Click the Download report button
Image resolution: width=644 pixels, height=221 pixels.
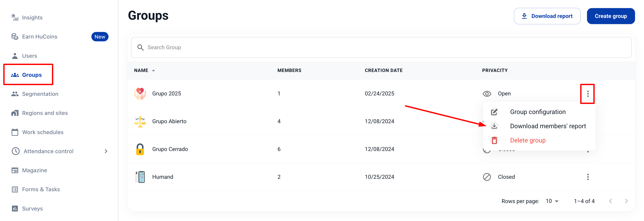tap(547, 16)
